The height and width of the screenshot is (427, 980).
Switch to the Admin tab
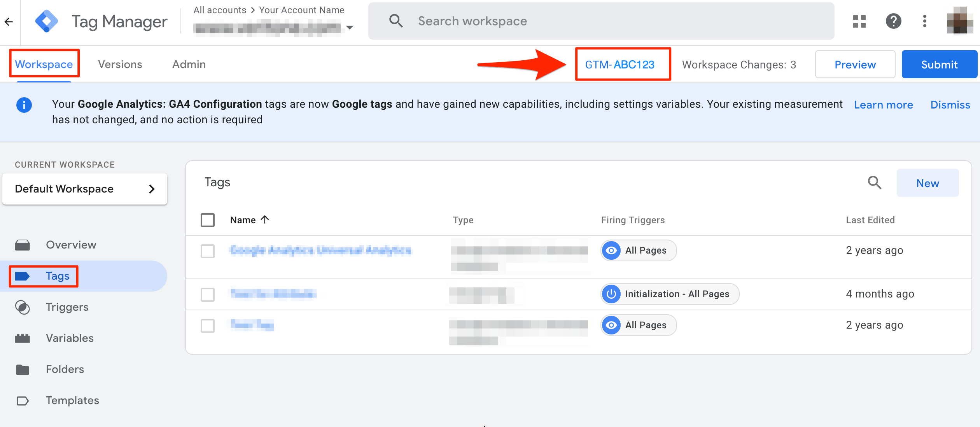[189, 65]
